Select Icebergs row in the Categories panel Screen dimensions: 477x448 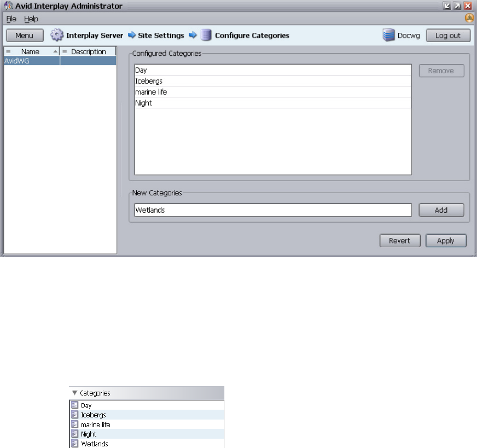(x=147, y=415)
